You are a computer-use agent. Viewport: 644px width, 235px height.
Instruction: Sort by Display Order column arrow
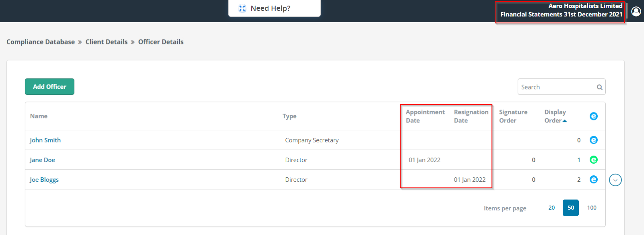[565, 121]
